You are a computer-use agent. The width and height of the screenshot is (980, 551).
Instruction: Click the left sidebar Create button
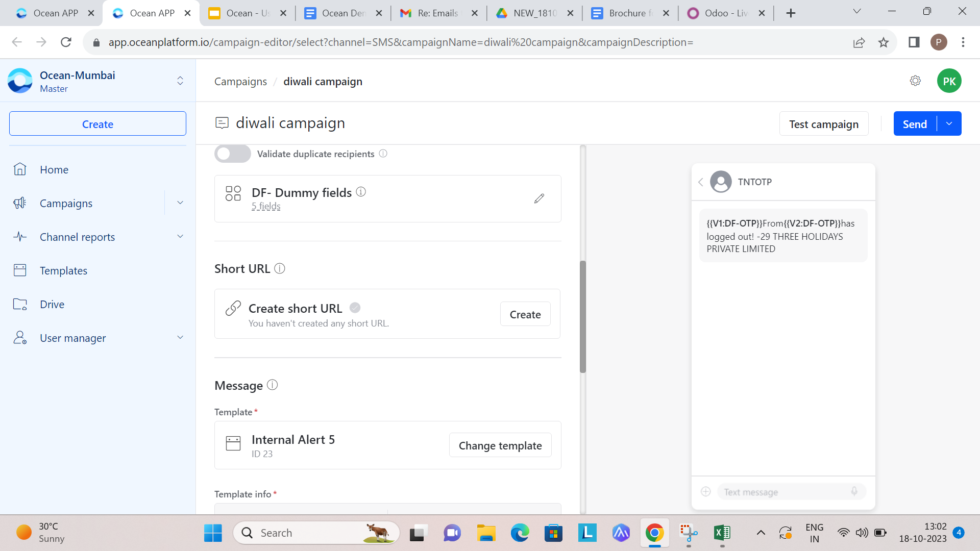coord(97,124)
